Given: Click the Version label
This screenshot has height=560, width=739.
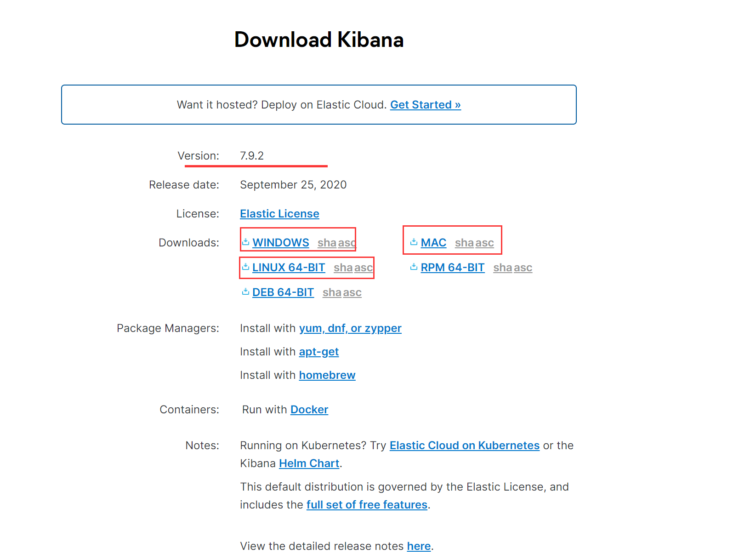Looking at the screenshot, I should 199,156.
